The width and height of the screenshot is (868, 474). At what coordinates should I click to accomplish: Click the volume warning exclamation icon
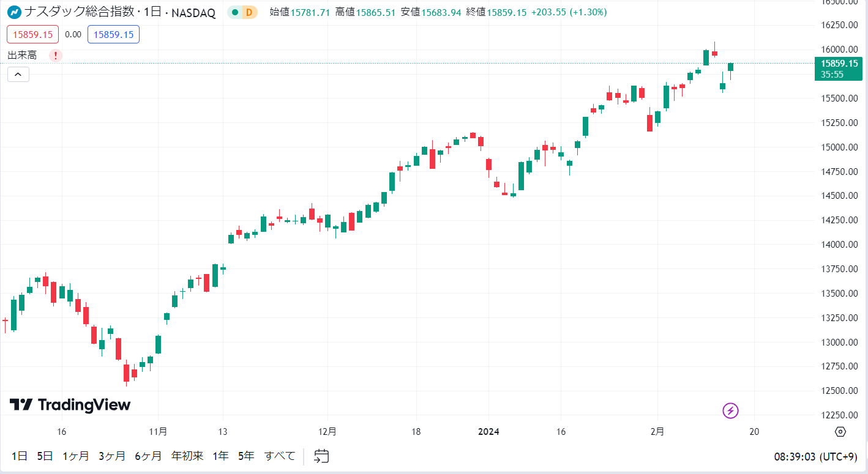tap(56, 56)
